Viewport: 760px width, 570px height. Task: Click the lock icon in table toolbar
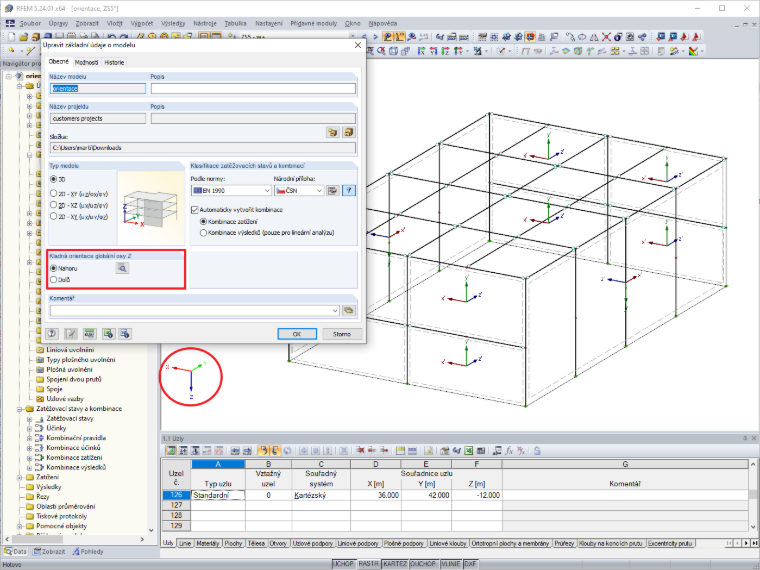537,451
